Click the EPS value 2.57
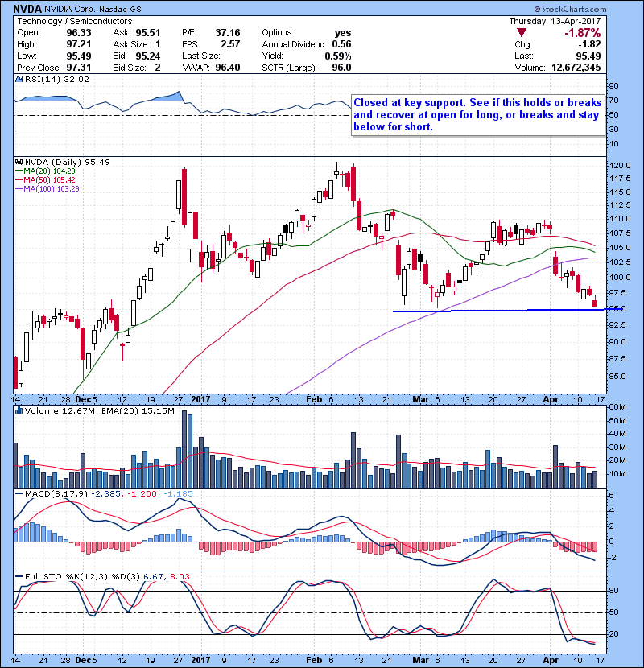644x668 pixels. point(230,44)
